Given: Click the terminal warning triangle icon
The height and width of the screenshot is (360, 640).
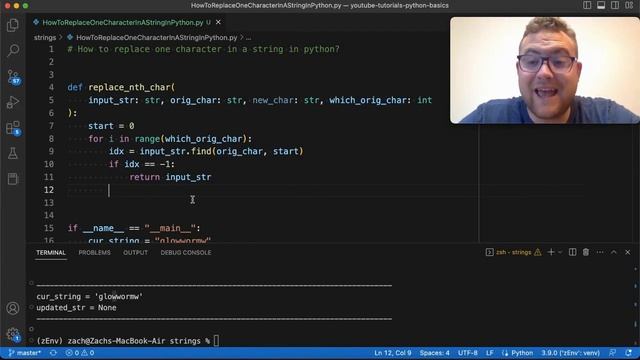Looking at the screenshot, I should [x=538, y=252].
